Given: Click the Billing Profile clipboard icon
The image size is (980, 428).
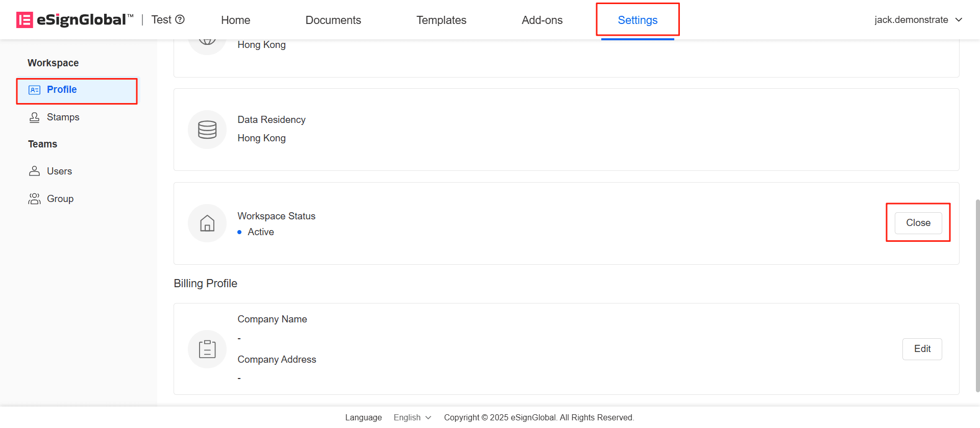Looking at the screenshot, I should 207,349.
